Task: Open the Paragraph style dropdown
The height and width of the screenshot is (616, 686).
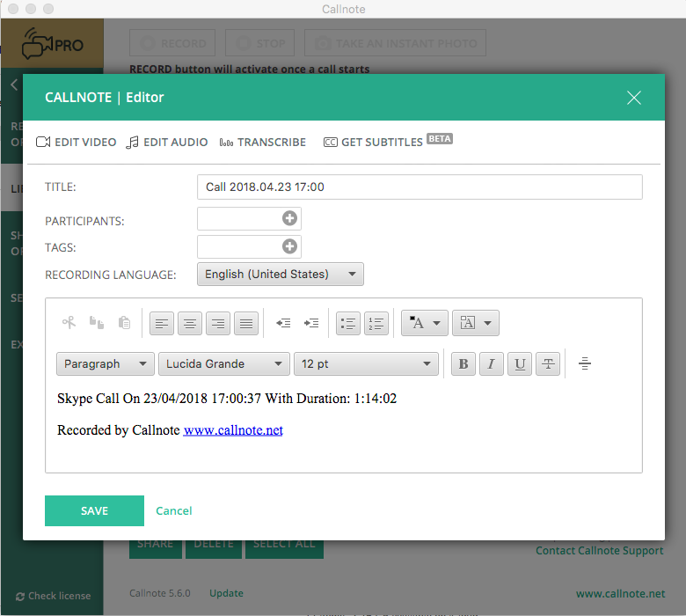Action: click(105, 363)
